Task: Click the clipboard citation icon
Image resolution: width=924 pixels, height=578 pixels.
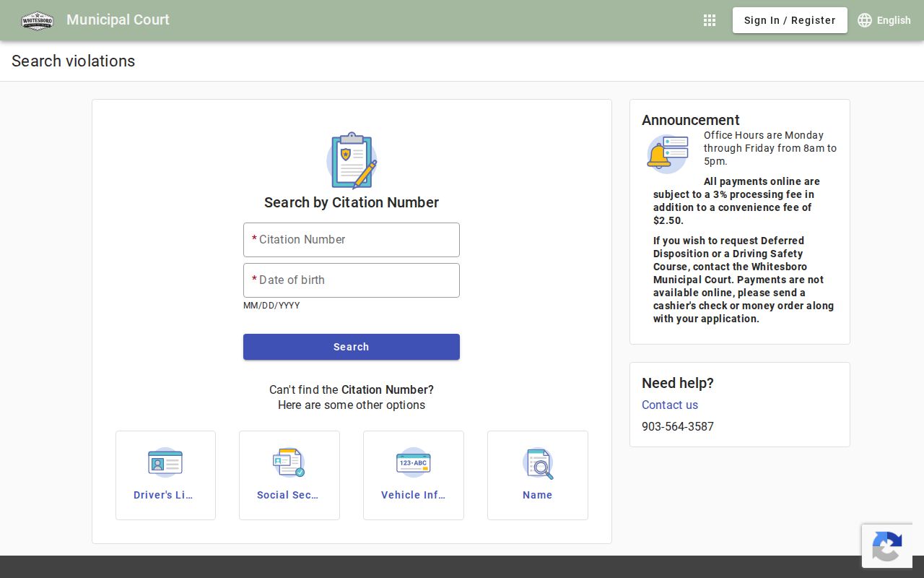Action: coord(352,160)
